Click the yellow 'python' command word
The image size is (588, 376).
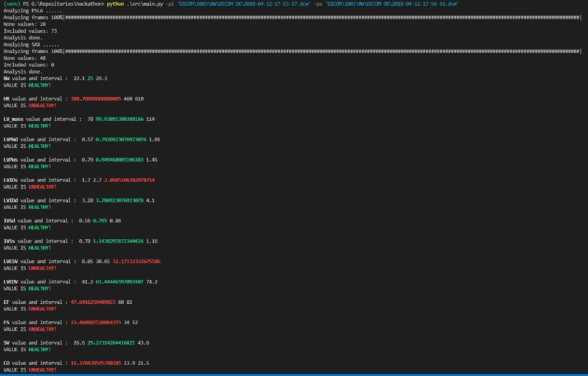tap(115, 4)
